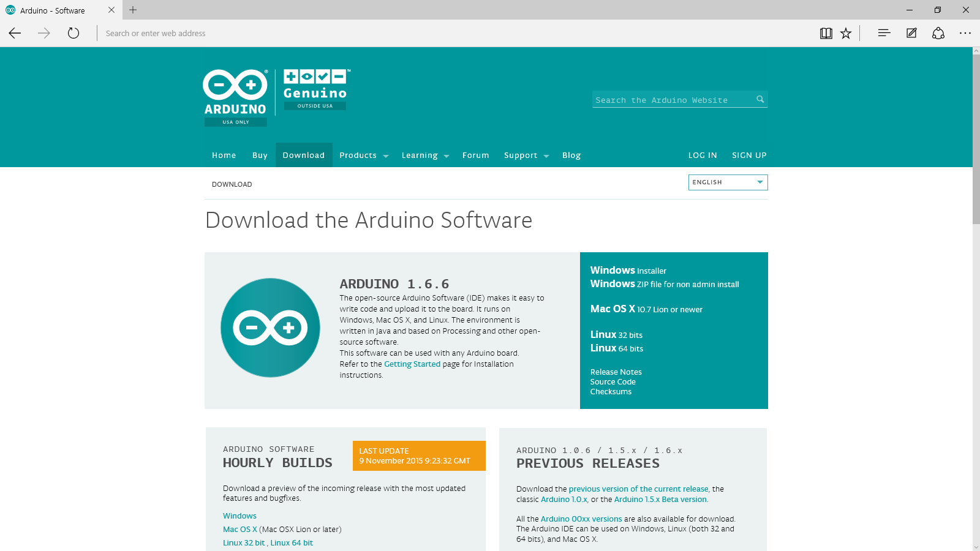Click scrollbar up arrow at top

point(976,51)
